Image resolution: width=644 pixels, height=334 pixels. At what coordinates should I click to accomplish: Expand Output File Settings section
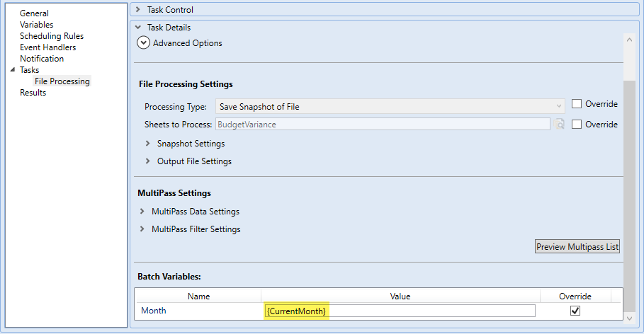click(148, 161)
